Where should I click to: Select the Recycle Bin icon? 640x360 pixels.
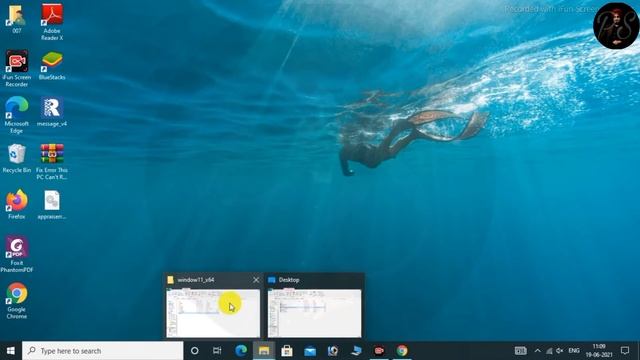point(16,158)
